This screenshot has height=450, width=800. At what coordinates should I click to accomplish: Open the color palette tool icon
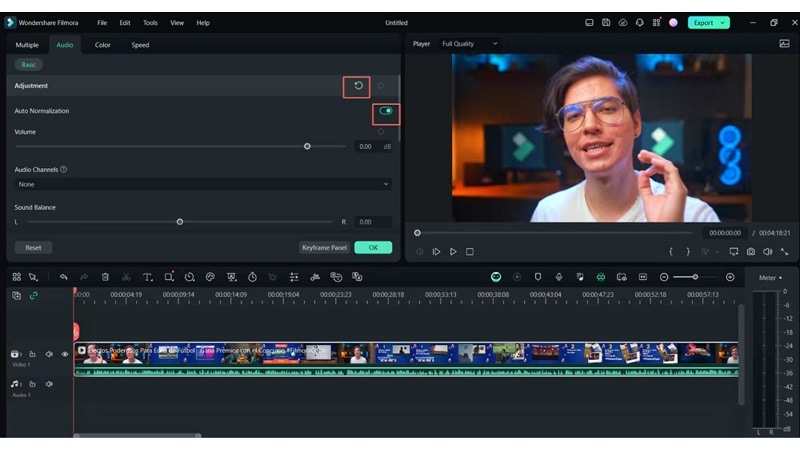(210, 277)
